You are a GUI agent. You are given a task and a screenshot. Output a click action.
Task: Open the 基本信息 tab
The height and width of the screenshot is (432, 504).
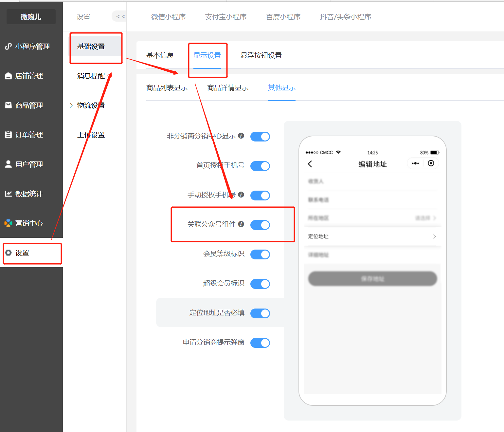pos(160,55)
